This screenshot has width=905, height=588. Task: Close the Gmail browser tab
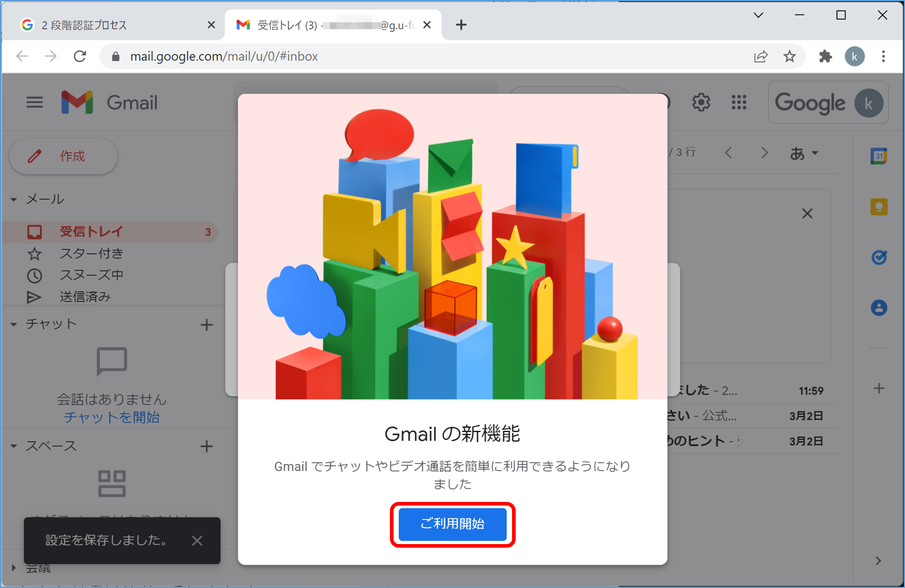tap(427, 25)
